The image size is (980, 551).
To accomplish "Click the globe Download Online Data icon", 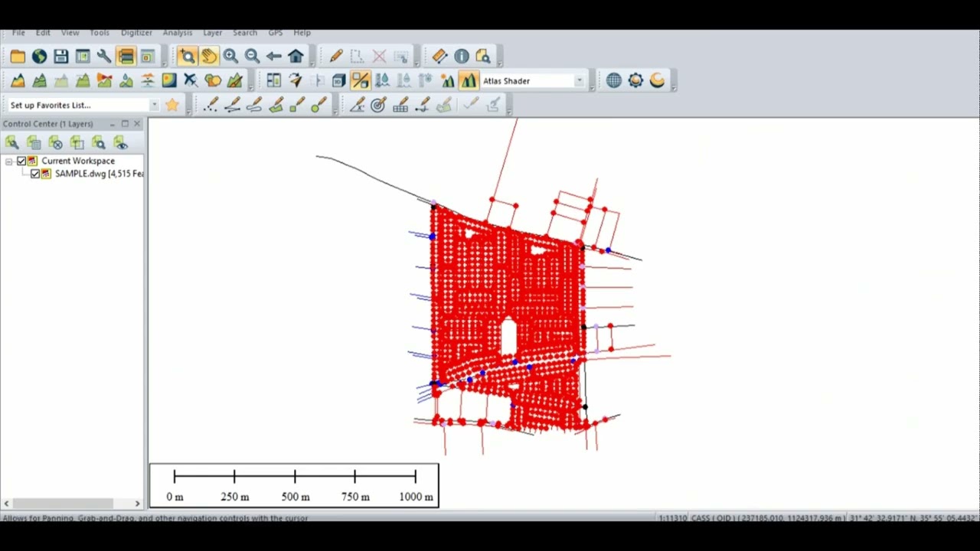I will 39,56.
